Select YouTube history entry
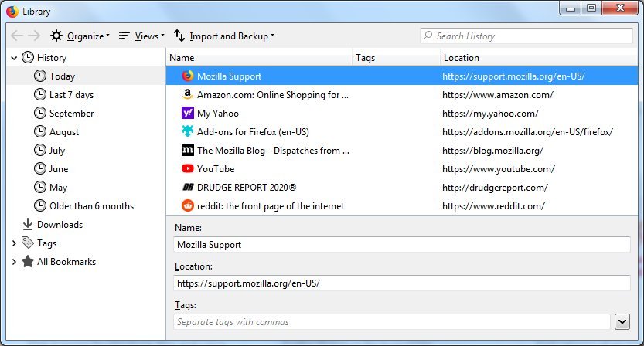The width and height of the screenshot is (644, 346). (402, 168)
